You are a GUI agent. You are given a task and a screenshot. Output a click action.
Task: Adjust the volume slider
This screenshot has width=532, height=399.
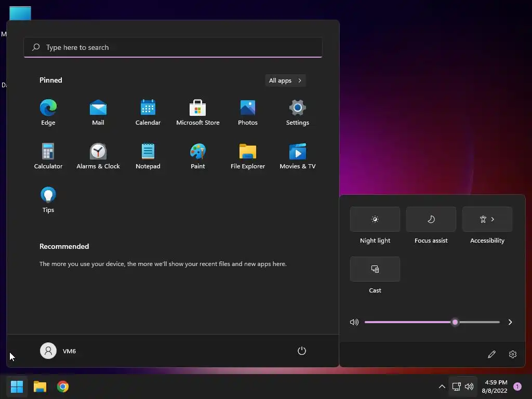[x=432, y=322]
